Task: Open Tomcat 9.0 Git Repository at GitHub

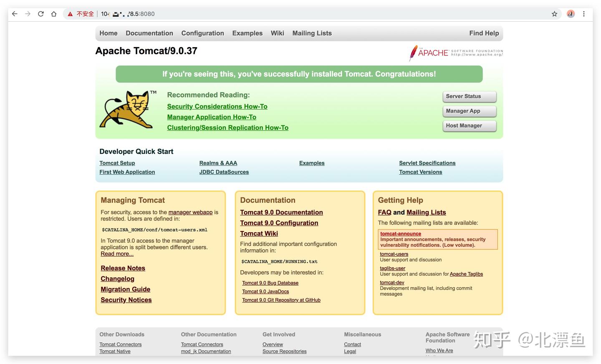Action: (x=281, y=300)
